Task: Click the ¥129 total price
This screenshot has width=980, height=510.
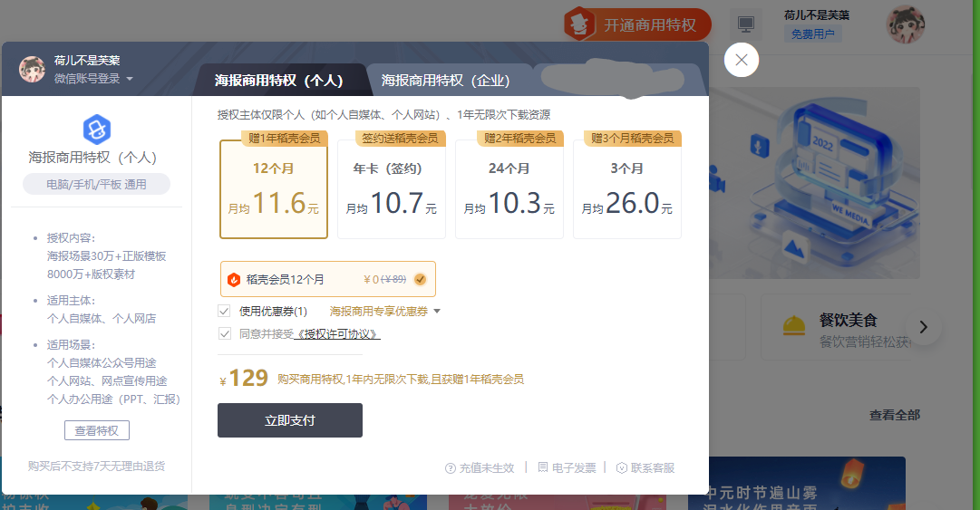Action: [x=244, y=379]
